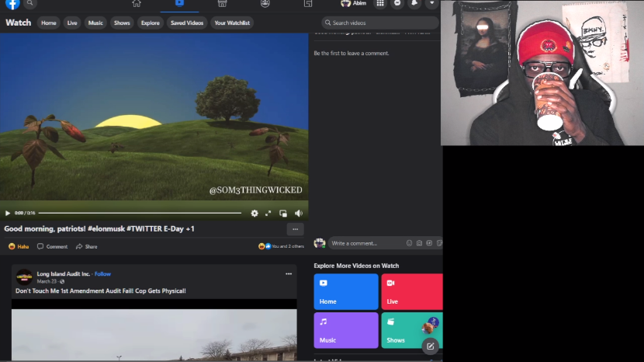
Task: Open the Messenger icon in top bar
Action: click(397, 4)
